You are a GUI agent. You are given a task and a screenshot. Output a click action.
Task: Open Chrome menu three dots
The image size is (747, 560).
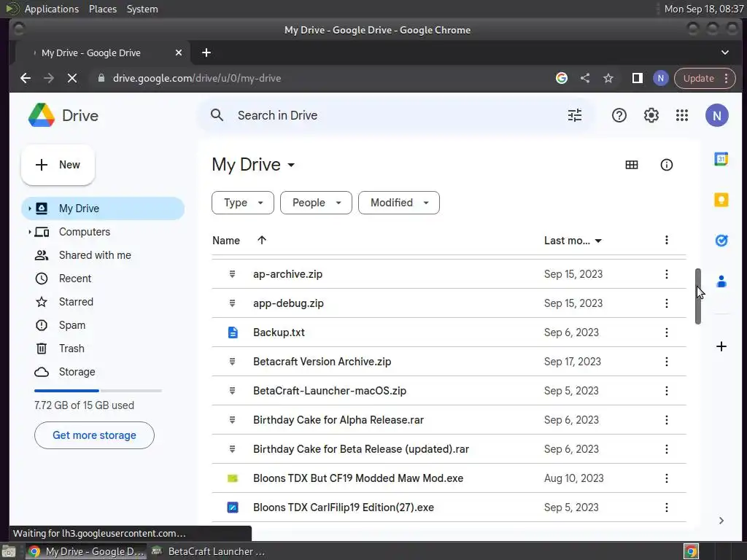pos(726,78)
